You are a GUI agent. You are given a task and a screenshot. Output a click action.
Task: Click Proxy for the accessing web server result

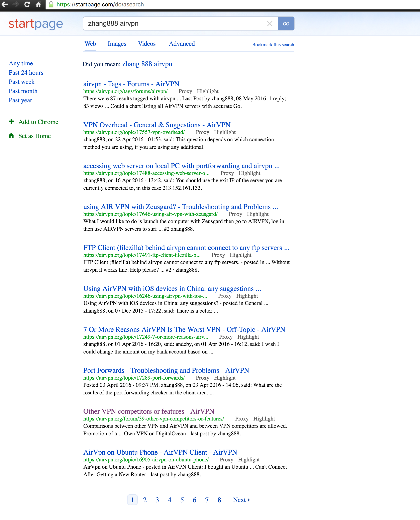(227, 173)
